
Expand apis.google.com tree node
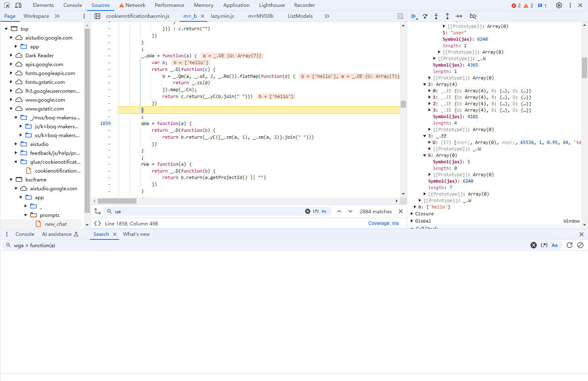coord(11,65)
